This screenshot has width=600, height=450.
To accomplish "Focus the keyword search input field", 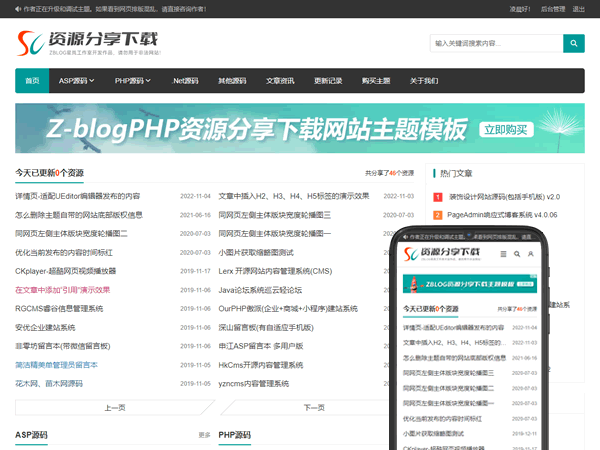I will [x=496, y=43].
